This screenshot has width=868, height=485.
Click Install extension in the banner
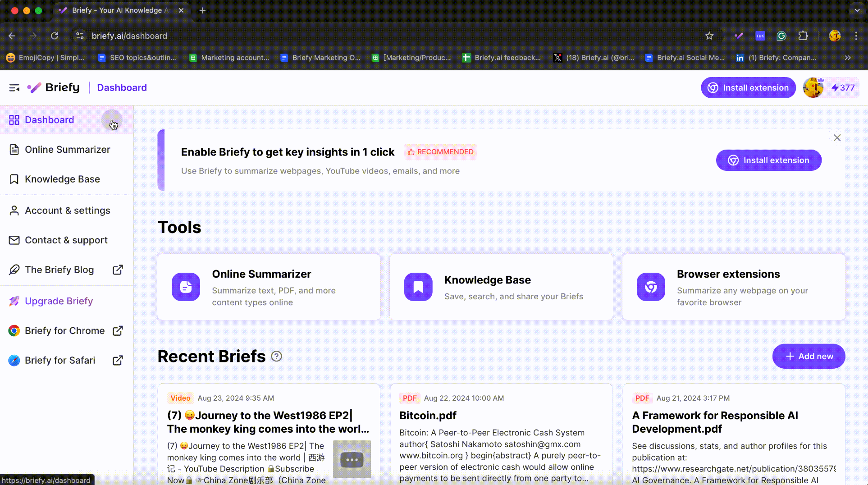768,160
